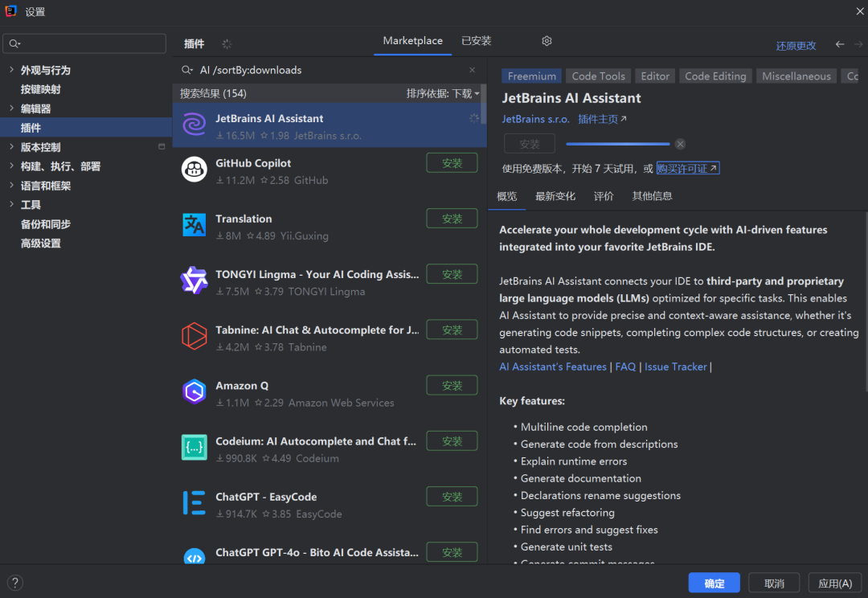Cancel the AI Assistant install progress
868x598 pixels.
click(x=681, y=144)
